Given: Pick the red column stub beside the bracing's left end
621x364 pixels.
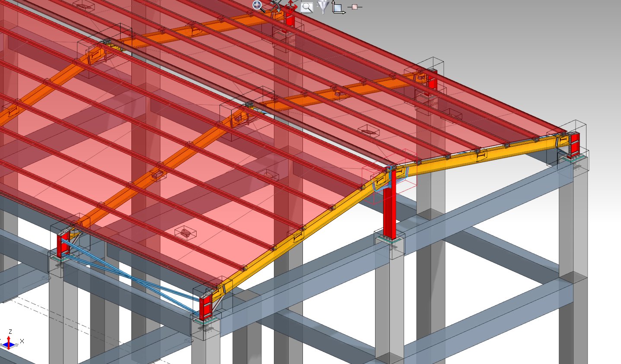Looking at the screenshot, I should [x=64, y=244].
